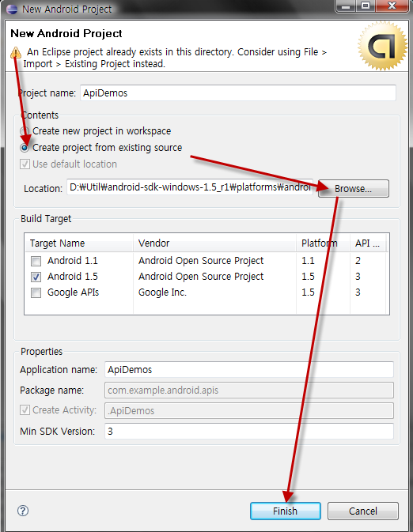Toggle the Create Activity checkbox
The image size is (413, 532).
(25, 409)
